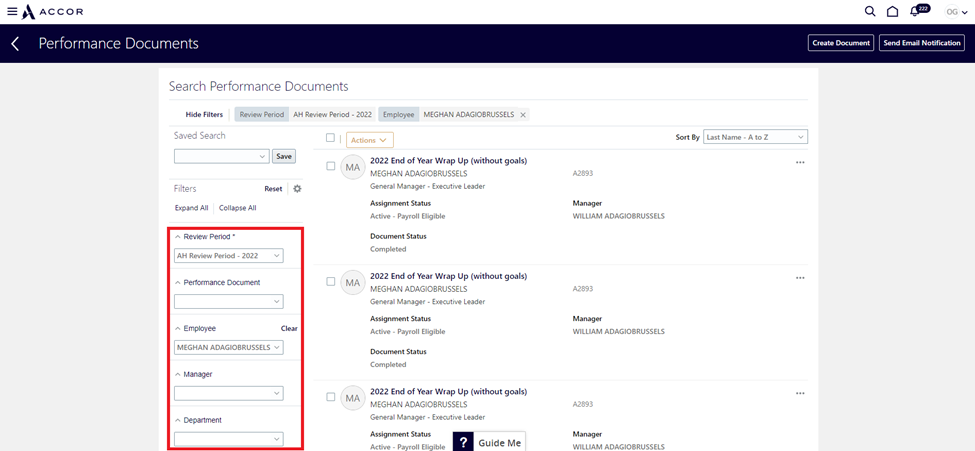Open Sort By Last Name dropdown
This screenshot has width=975, height=451.
(x=755, y=137)
